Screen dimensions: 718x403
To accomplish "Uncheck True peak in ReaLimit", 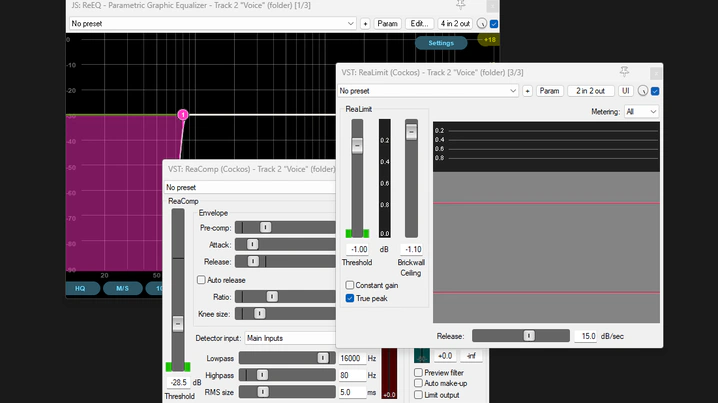I will 350,298.
